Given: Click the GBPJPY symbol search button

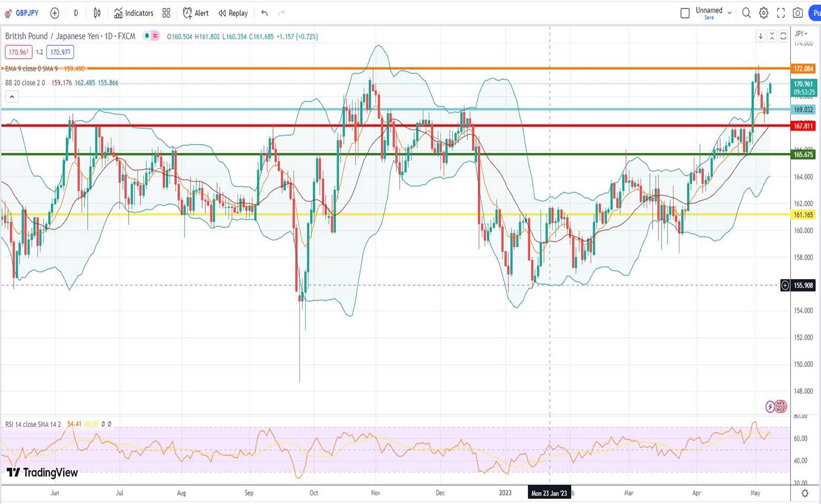Looking at the screenshot, I should click(22, 13).
